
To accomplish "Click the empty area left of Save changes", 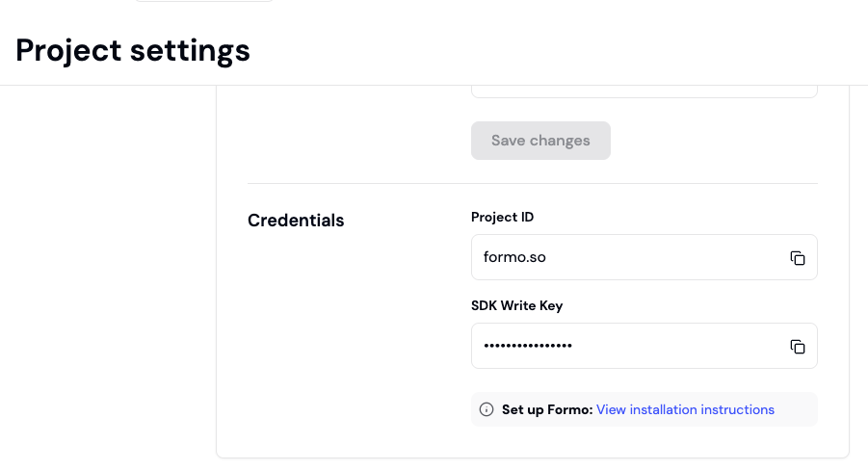I will click(347, 141).
